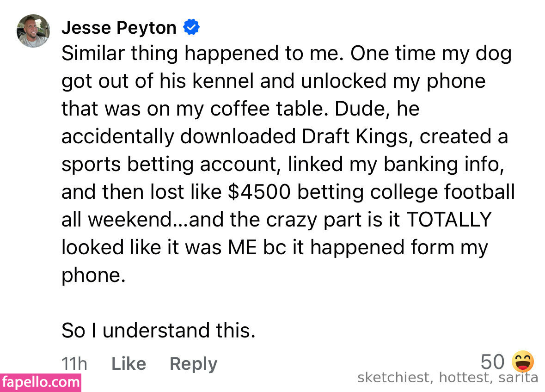Viewport: 545px width, 392px height.
Task: Click 'Similar thing happened to me' sentence
Action: point(202,54)
